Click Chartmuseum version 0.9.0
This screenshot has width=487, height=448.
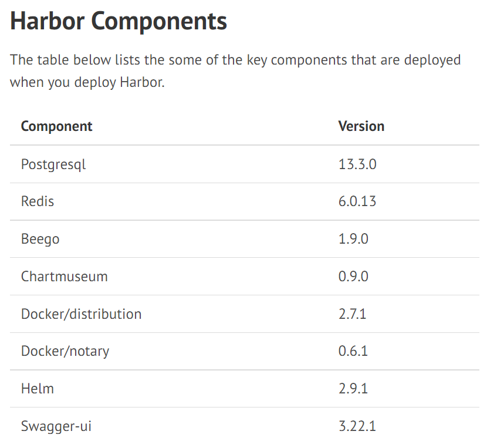pyautogui.click(x=353, y=277)
